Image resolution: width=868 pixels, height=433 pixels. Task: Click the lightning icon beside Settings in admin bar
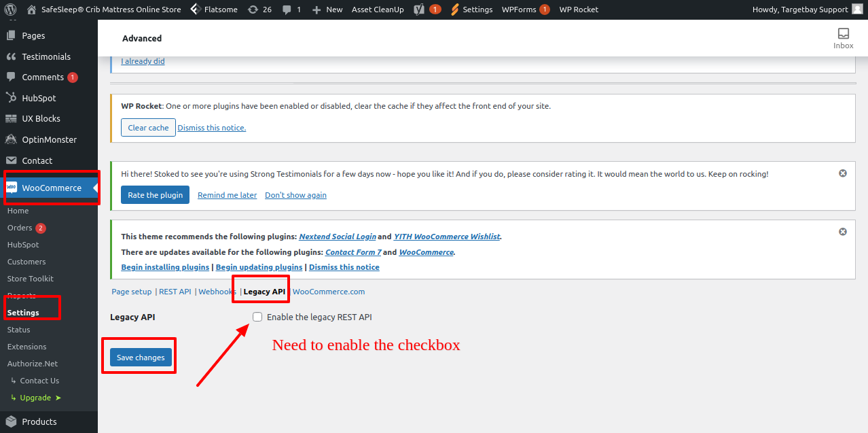(455, 10)
